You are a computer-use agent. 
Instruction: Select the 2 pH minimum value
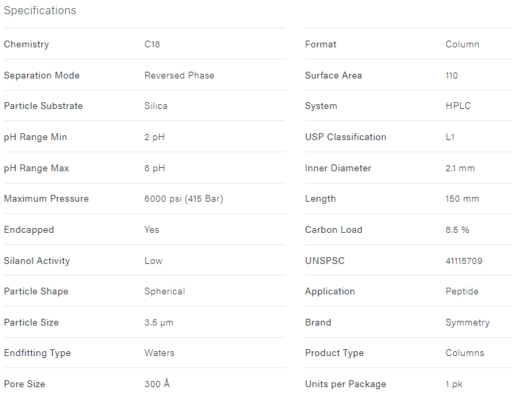point(154,137)
